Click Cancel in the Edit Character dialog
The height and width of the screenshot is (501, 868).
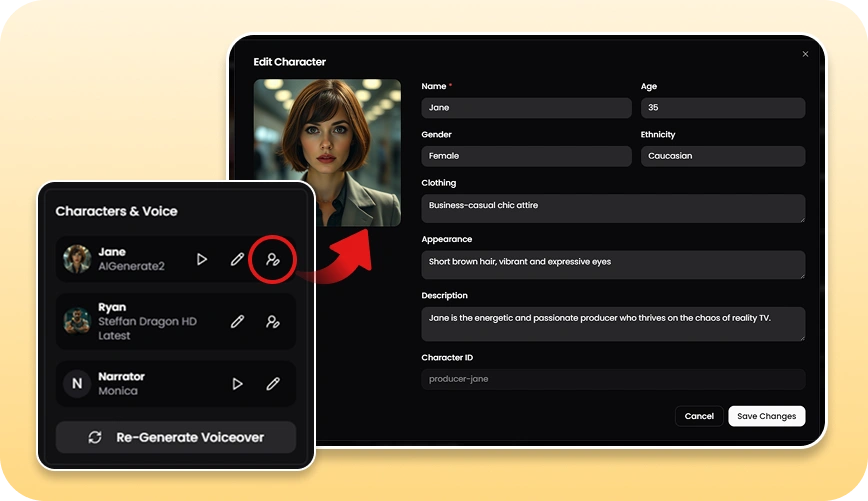(x=699, y=416)
